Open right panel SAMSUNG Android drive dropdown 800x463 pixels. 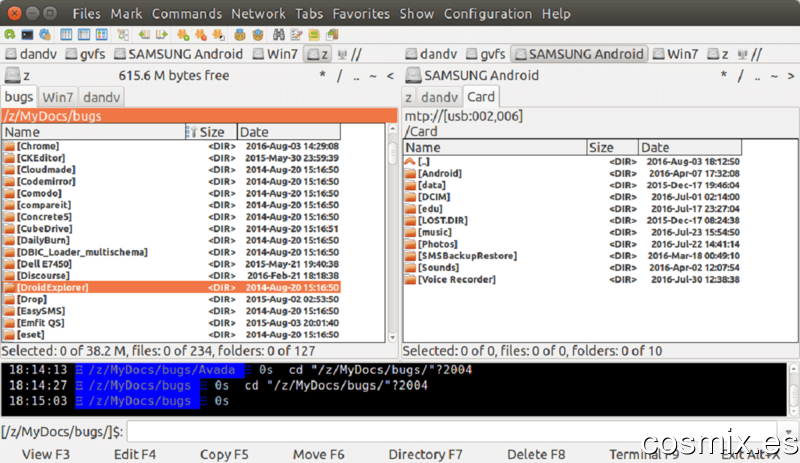[x=472, y=76]
